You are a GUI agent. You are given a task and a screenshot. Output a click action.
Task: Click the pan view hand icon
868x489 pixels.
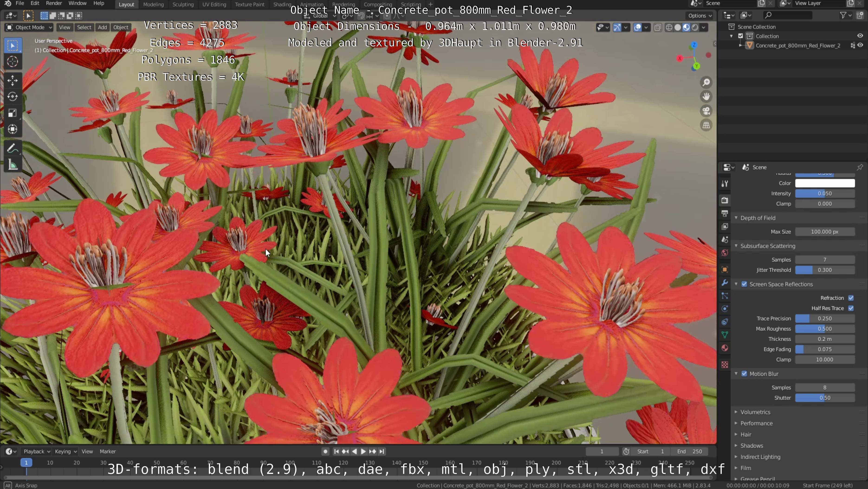(706, 97)
